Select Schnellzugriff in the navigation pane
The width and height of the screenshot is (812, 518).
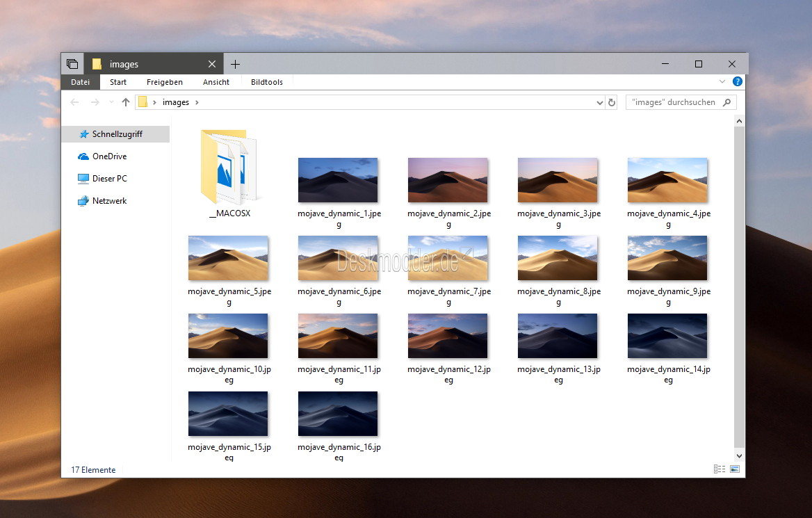click(115, 133)
